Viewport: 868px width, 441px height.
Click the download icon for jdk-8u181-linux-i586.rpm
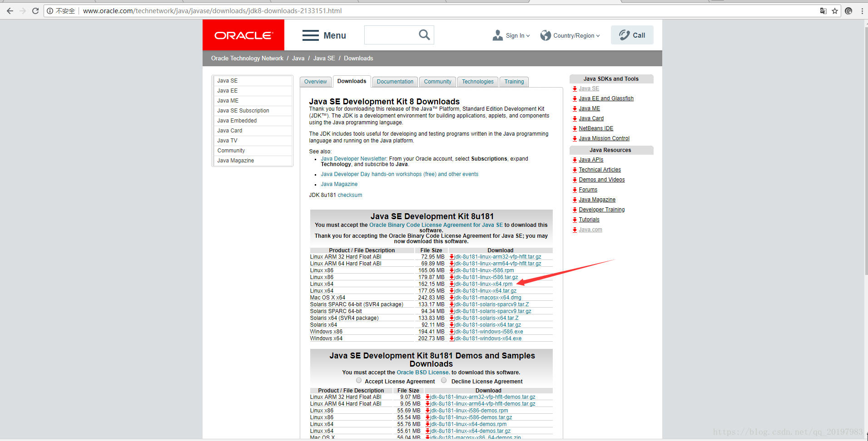pyautogui.click(x=452, y=270)
